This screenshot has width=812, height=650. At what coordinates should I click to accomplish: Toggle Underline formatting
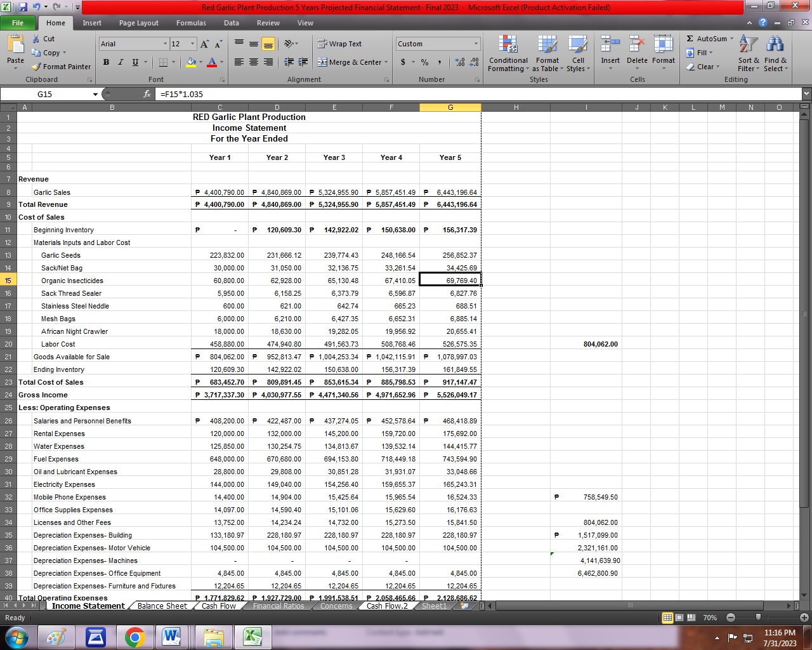[x=135, y=62]
